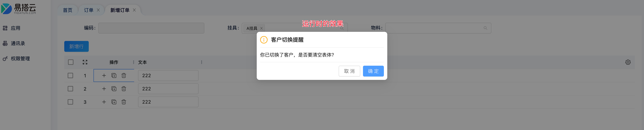Remove the A挂具 tag from 挂具 field
The image size is (644, 130).
[x=261, y=28]
